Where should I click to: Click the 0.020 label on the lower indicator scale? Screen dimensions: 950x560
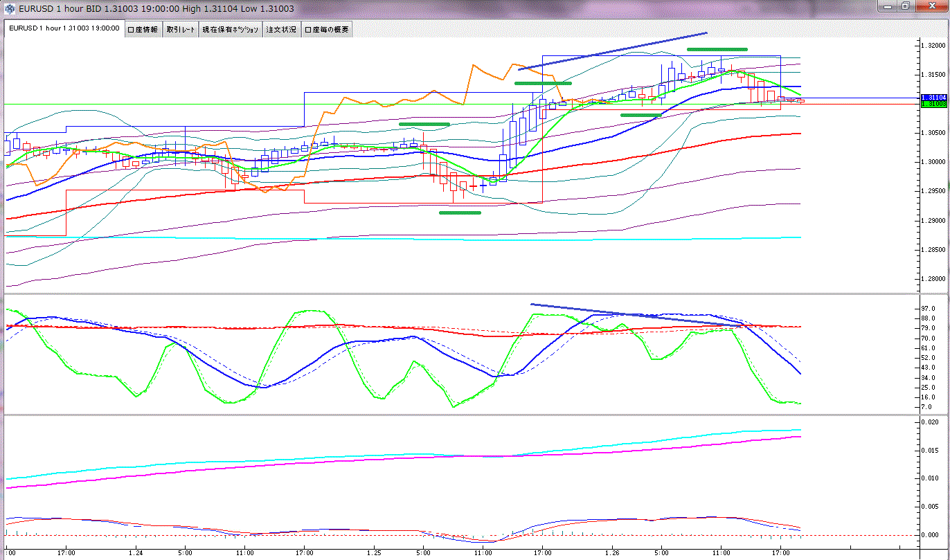coord(932,422)
